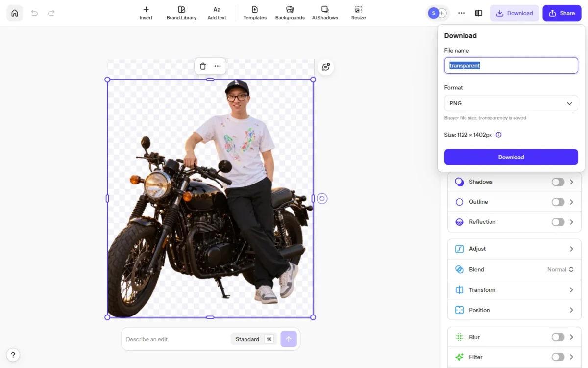Click the motorcycle cutout image
The width and height of the screenshot is (588, 368).
(210, 198)
